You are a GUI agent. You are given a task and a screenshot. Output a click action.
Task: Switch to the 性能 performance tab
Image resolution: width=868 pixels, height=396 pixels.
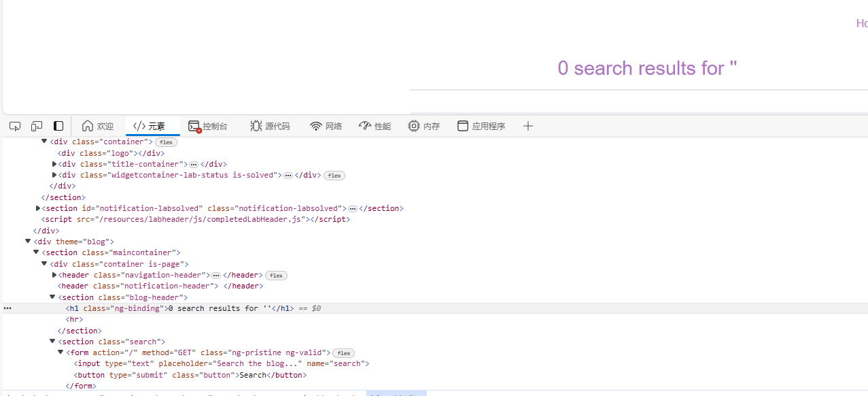375,126
